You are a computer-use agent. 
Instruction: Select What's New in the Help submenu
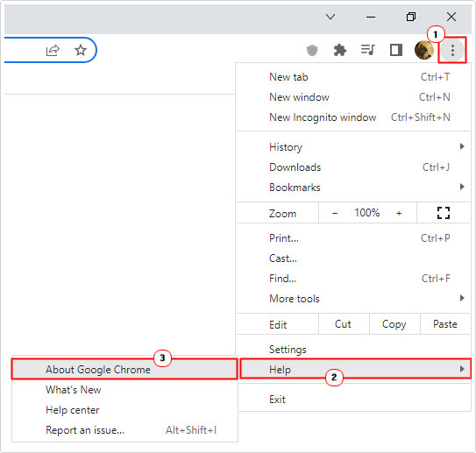point(124,390)
